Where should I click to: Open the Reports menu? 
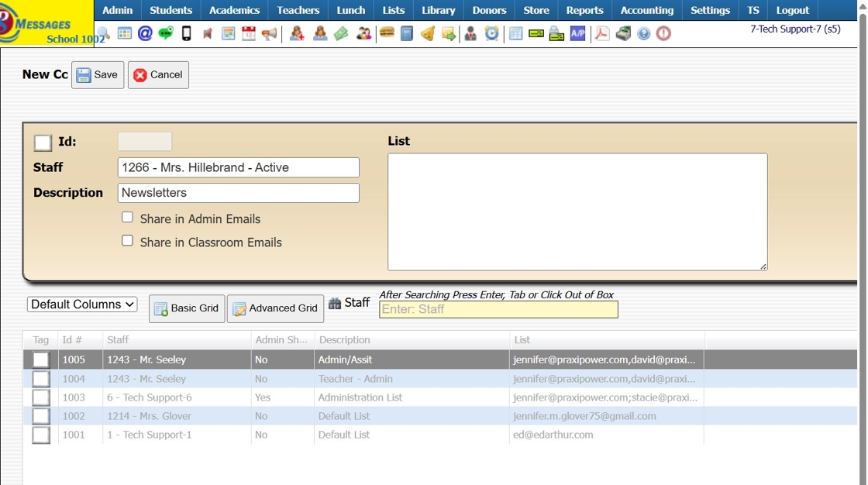point(584,10)
